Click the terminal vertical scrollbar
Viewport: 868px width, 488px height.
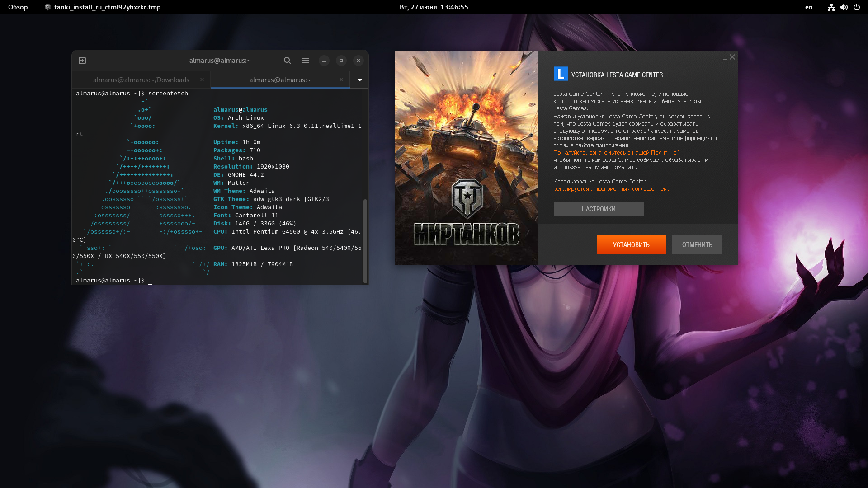[365, 240]
